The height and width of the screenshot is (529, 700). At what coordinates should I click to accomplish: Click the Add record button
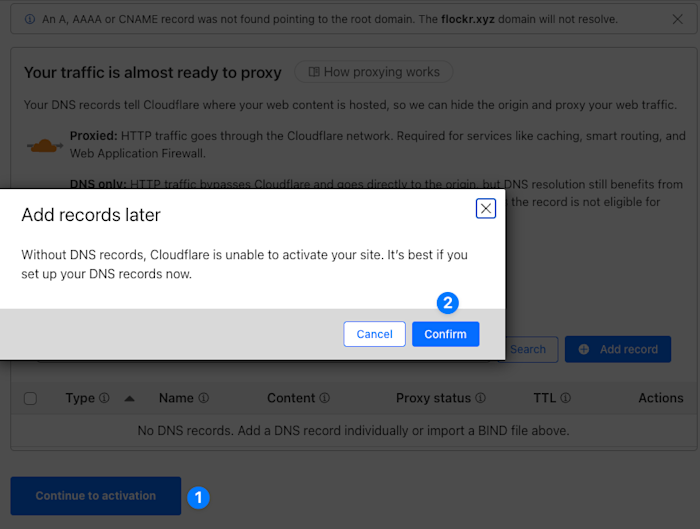(x=618, y=349)
